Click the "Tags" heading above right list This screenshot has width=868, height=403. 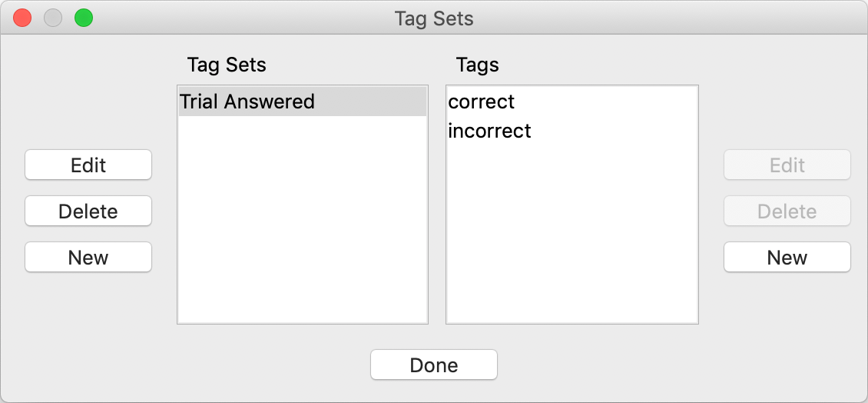(x=477, y=65)
